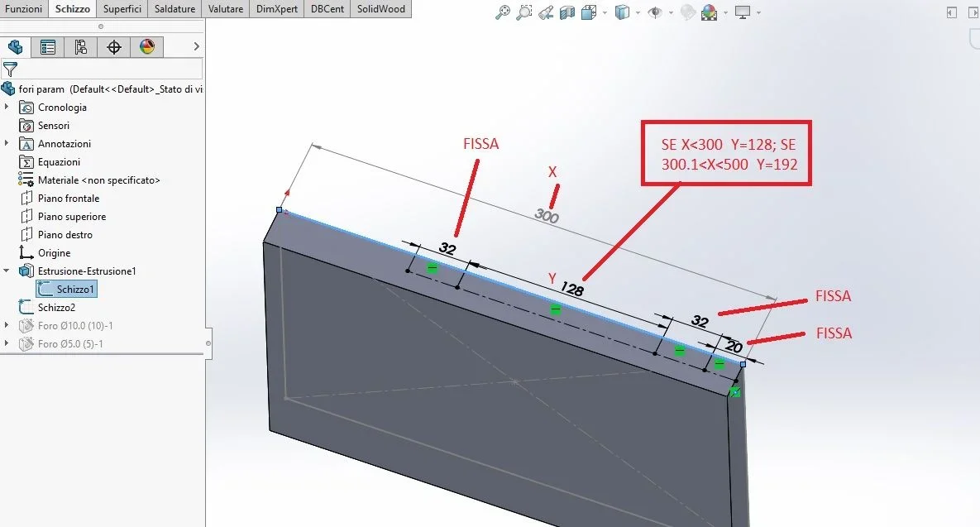Toggle the Hide/Show Items eye icon
Screen dimensions: 980x527
(x=655, y=12)
